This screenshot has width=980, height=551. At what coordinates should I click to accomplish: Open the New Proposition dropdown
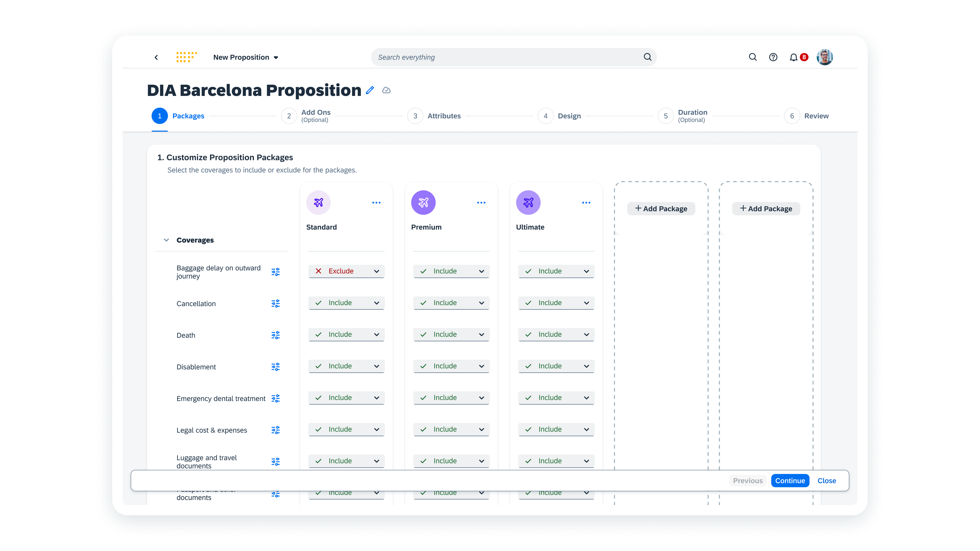pyautogui.click(x=246, y=57)
